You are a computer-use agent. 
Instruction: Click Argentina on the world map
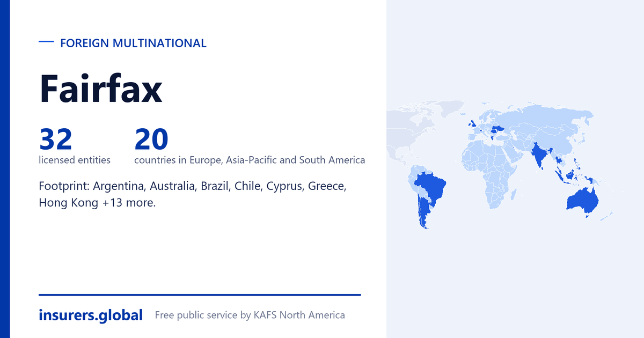pyautogui.click(x=422, y=211)
